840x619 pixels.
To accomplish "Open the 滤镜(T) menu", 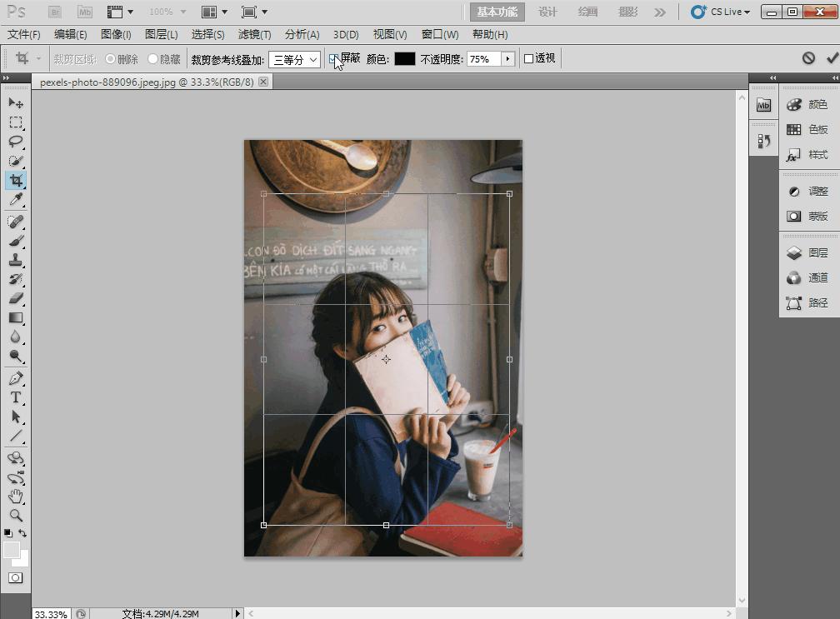I will [254, 35].
